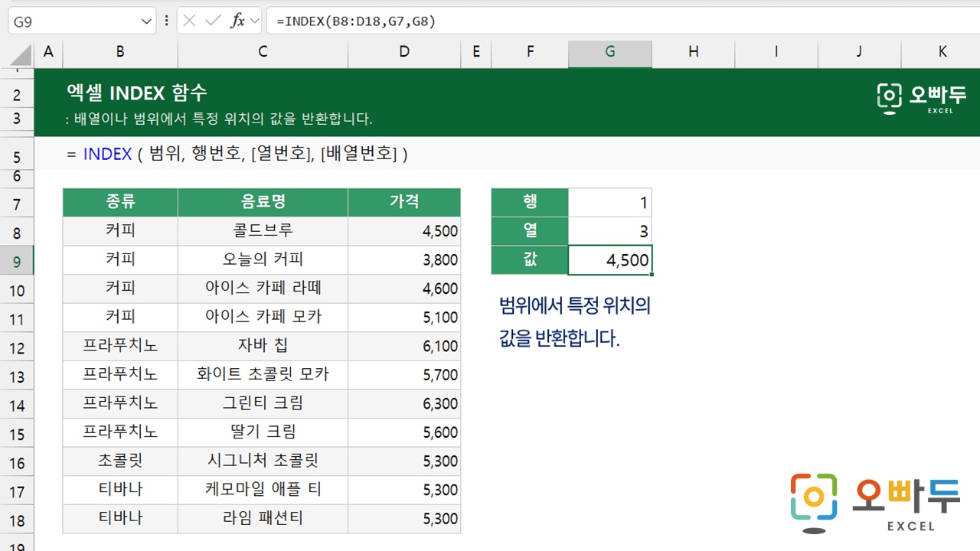Select row 12 header
Image resolution: width=980 pixels, height=551 pixels.
tap(17, 348)
